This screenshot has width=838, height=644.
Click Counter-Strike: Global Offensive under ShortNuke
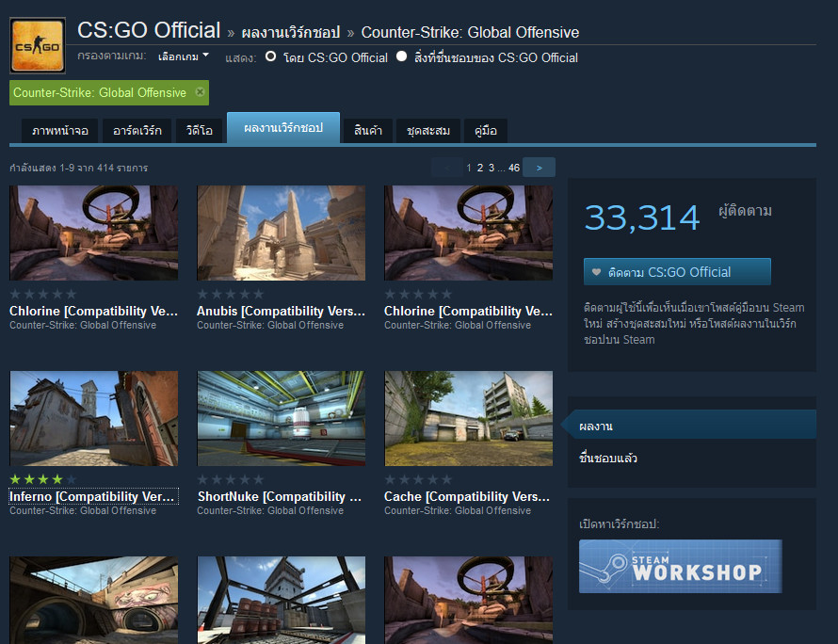pos(270,510)
